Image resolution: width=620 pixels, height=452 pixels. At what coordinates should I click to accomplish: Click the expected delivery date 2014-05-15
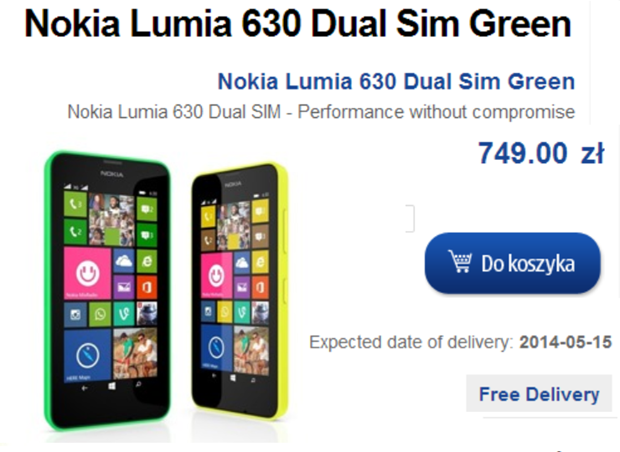point(565,342)
